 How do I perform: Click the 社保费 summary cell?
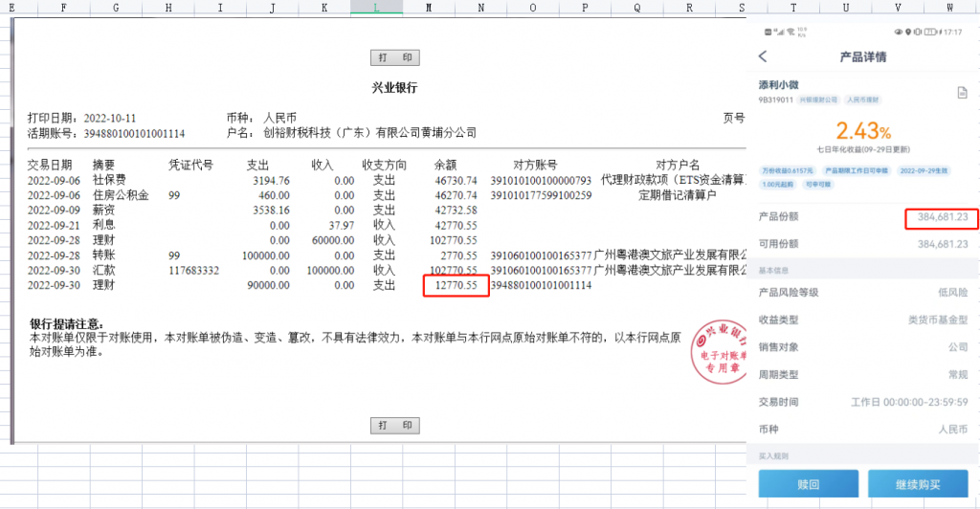click(x=109, y=180)
